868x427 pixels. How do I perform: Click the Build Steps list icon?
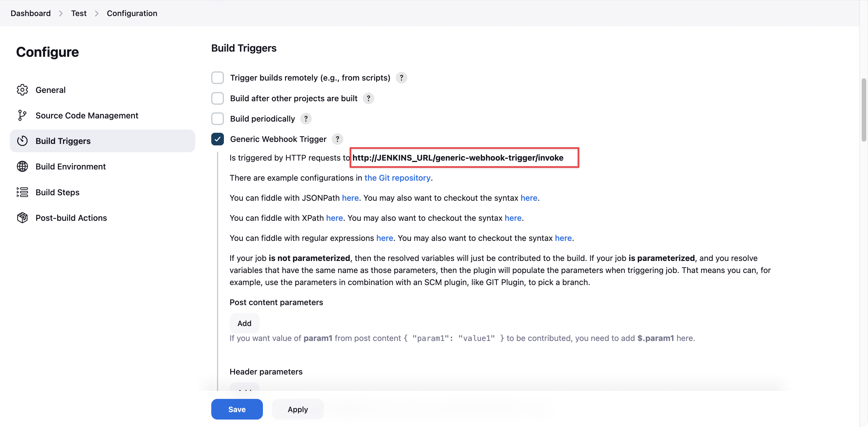tap(22, 192)
